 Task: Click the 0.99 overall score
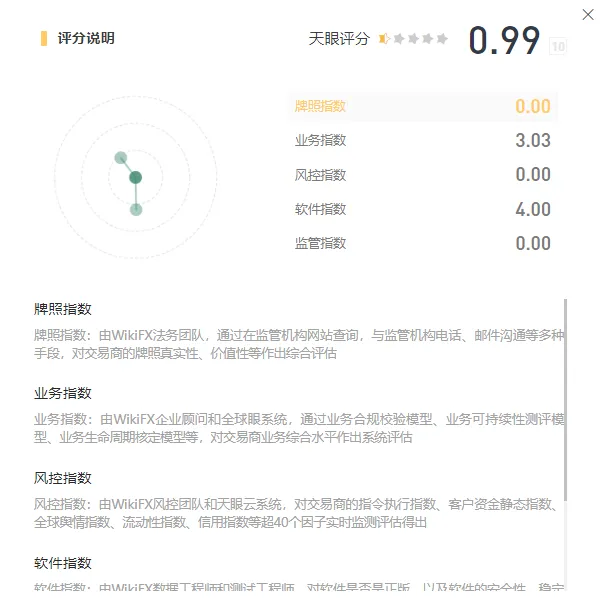click(x=504, y=40)
